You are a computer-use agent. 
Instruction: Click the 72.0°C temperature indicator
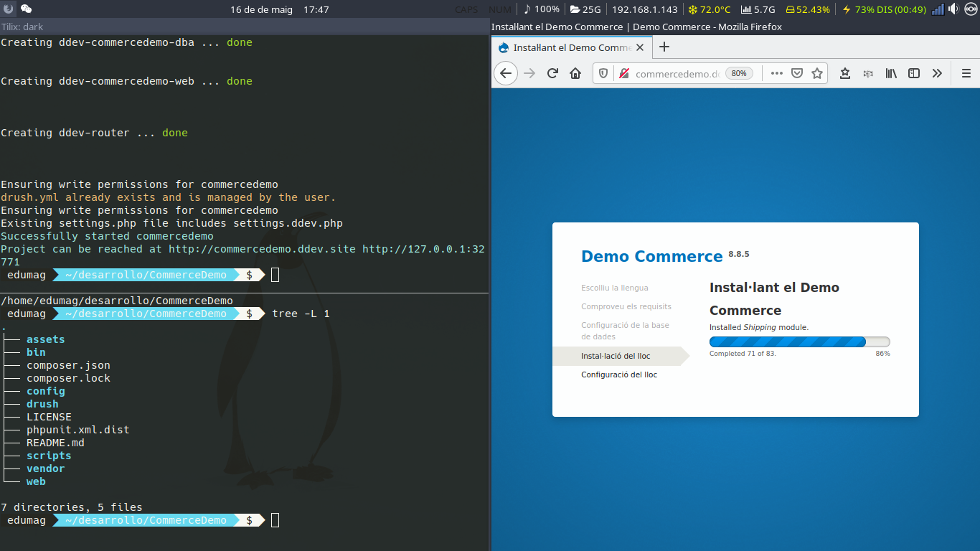click(x=709, y=9)
